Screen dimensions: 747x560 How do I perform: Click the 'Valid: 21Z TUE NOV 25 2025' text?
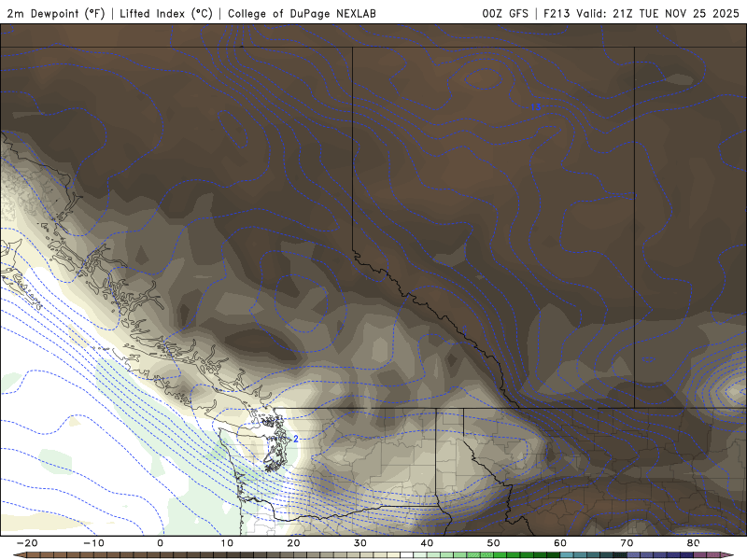coord(657,13)
